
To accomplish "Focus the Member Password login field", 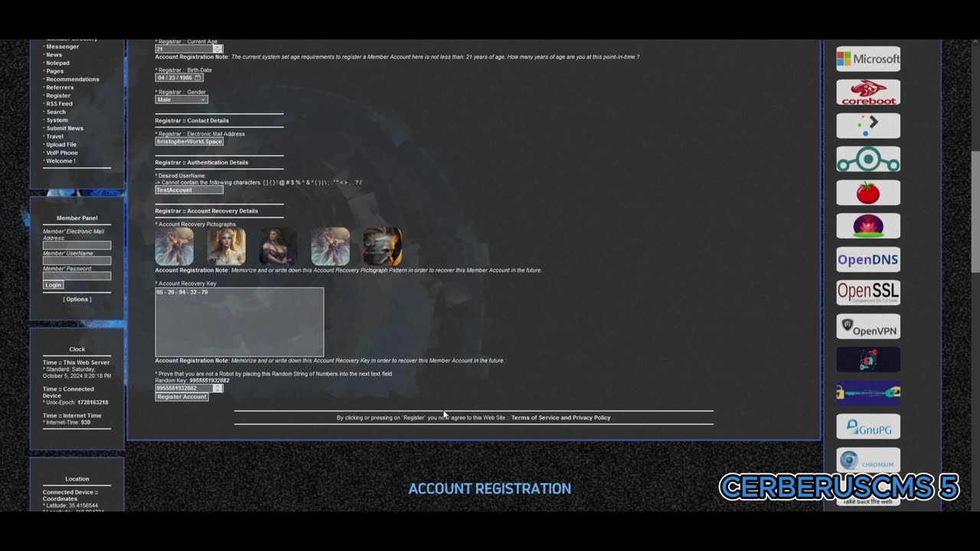I will (x=77, y=275).
